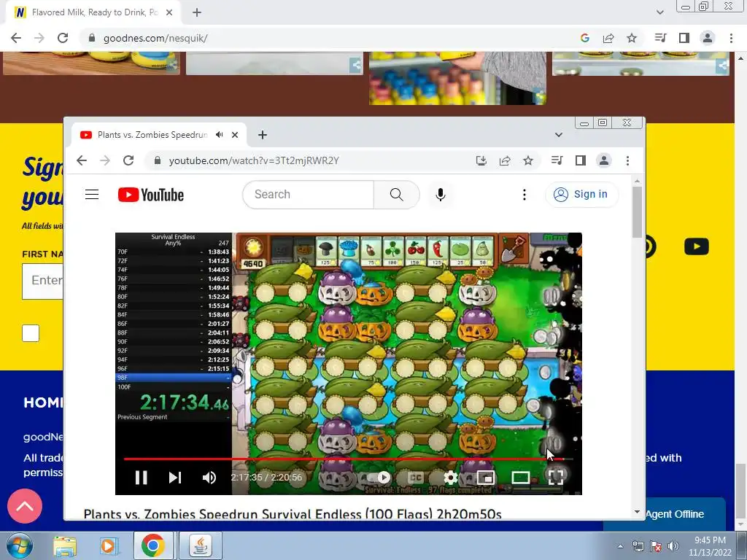Focus the YouTube Search box
The height and width of the screenshot is (560, 747).
coord(309,194)
